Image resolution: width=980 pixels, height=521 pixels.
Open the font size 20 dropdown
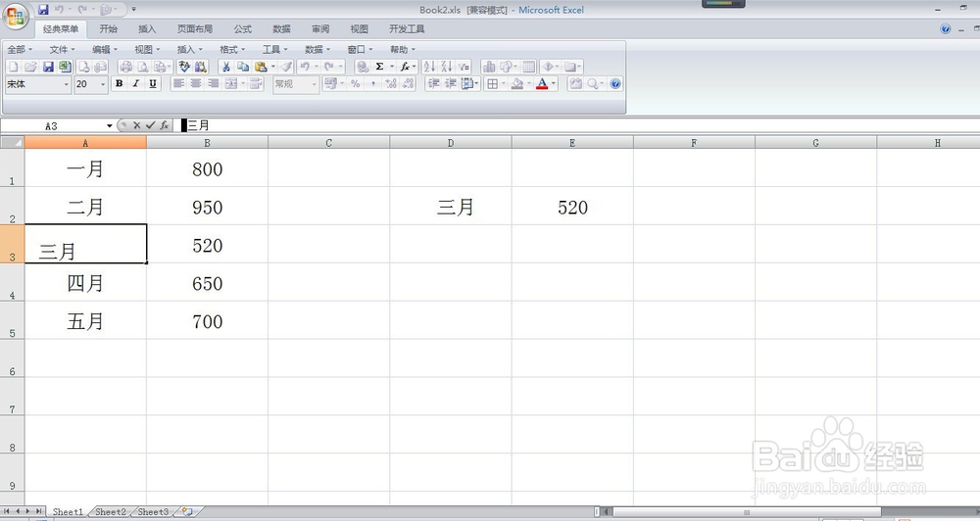point(103,84)
